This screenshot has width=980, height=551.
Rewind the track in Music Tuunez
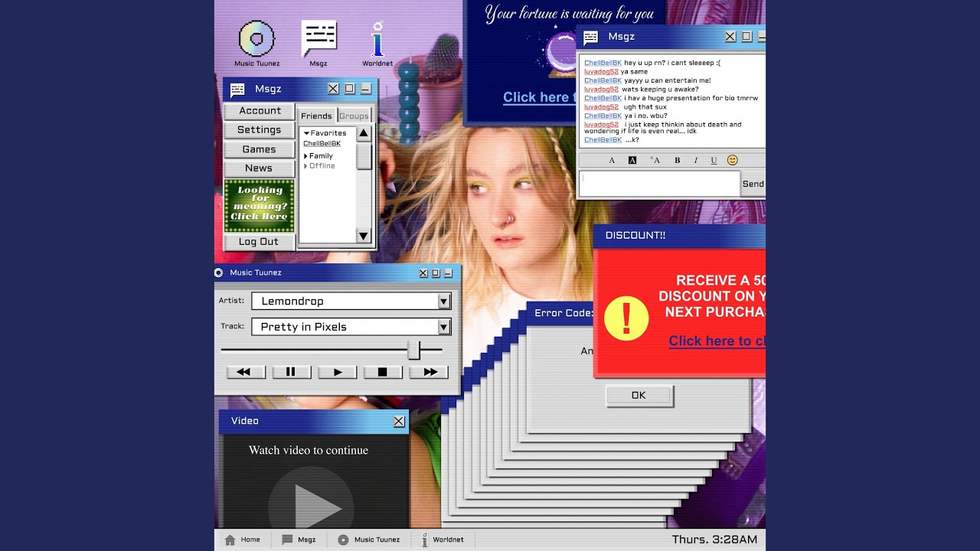click(246, 372)
